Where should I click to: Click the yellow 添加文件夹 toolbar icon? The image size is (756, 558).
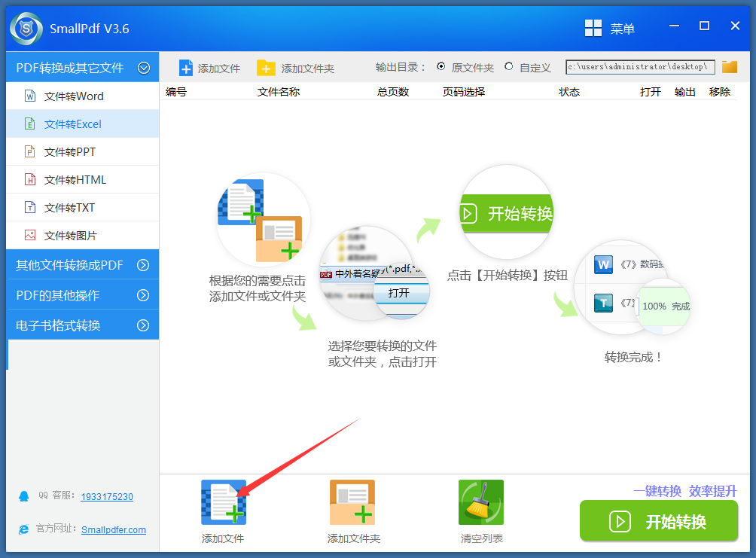266,68
